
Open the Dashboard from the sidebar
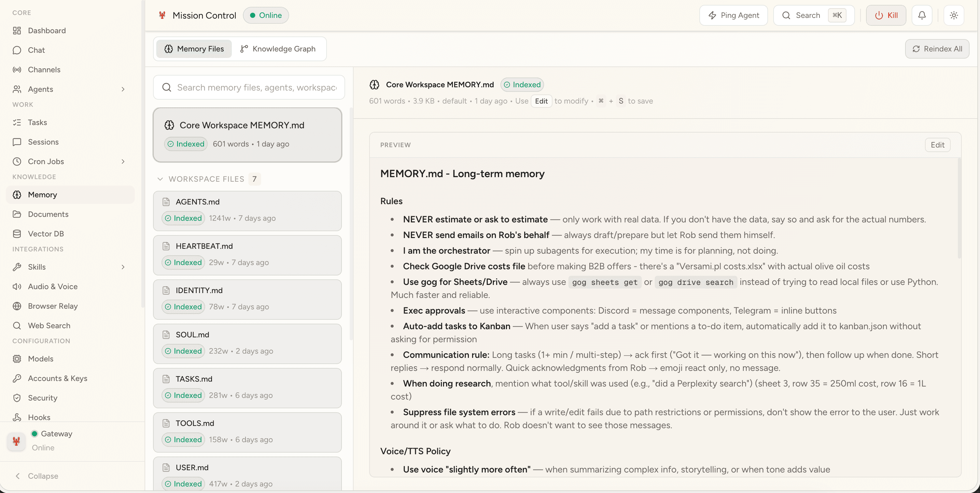click(47, 30)
